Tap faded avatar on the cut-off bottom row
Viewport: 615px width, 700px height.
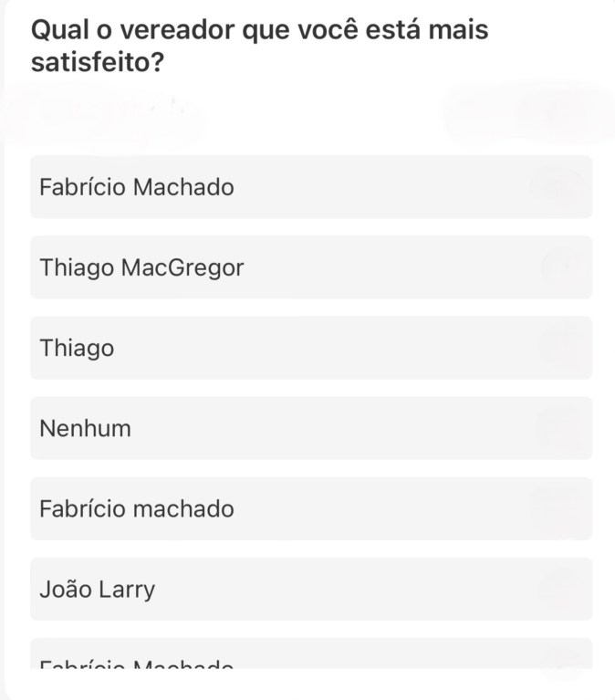[x=558, y=659]
